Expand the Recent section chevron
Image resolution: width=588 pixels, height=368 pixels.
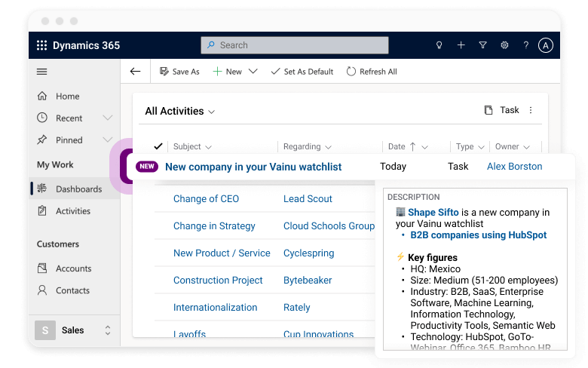tap(108, 118)
